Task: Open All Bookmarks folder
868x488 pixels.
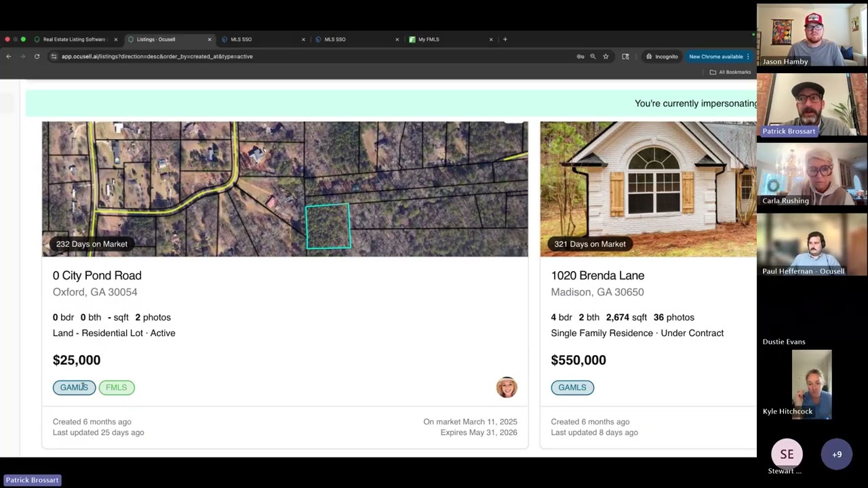Action: click(x=730, y=72)
